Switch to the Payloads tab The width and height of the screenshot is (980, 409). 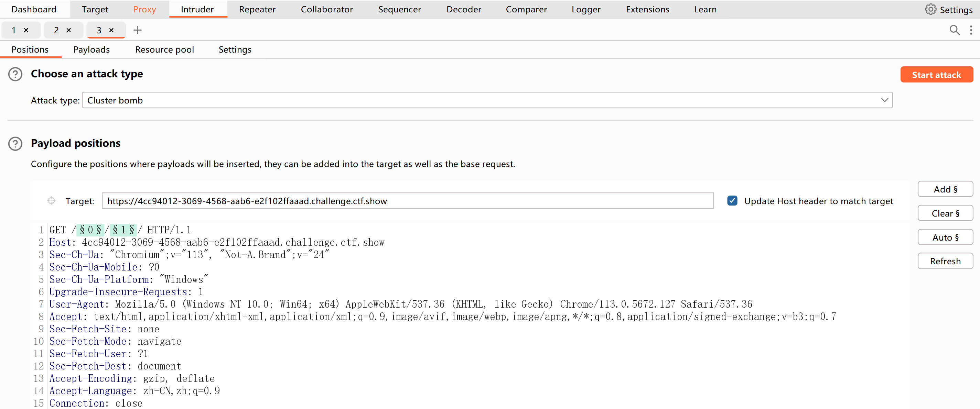pos(91,50)
